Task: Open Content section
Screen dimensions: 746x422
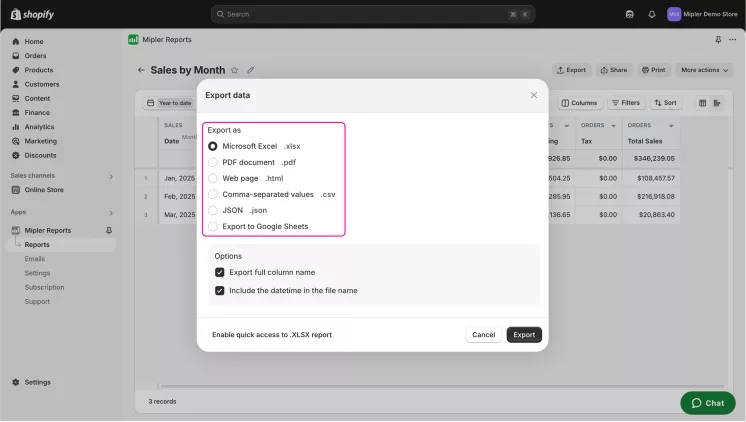Action: 37,98
